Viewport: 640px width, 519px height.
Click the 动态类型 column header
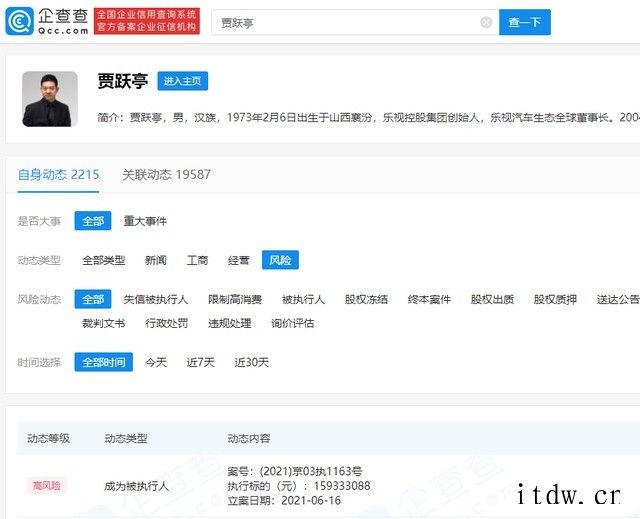click(x=126, y=438)
